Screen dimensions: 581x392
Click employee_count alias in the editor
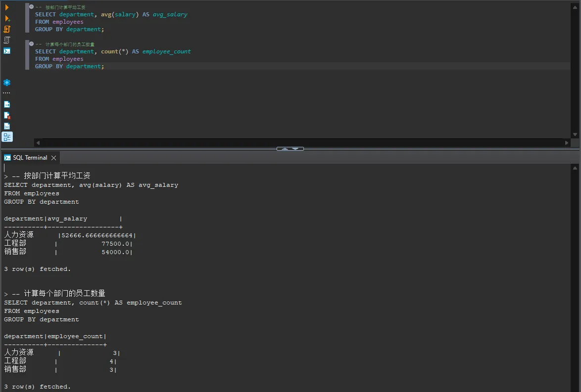coord(166,51)
